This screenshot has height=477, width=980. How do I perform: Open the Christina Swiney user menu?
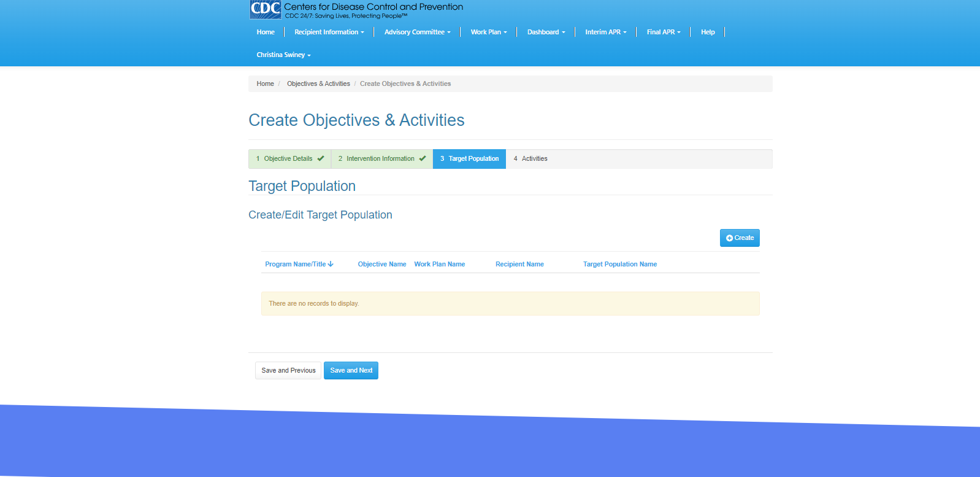click(283, 55)
